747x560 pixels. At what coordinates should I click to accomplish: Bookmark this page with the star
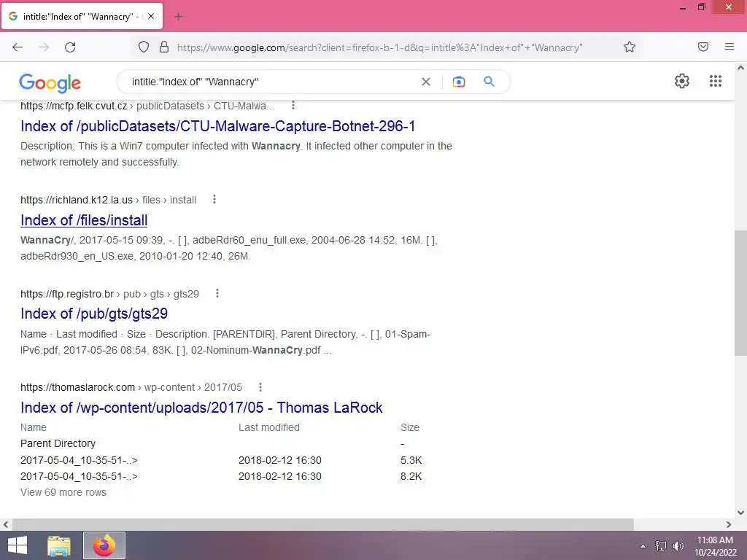(630, 47)
